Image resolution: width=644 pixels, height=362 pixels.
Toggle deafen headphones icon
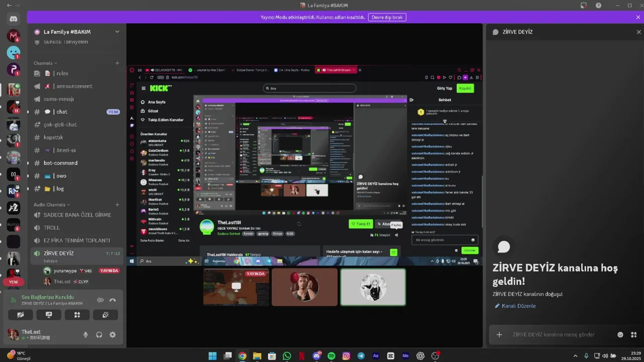[99, 334]
